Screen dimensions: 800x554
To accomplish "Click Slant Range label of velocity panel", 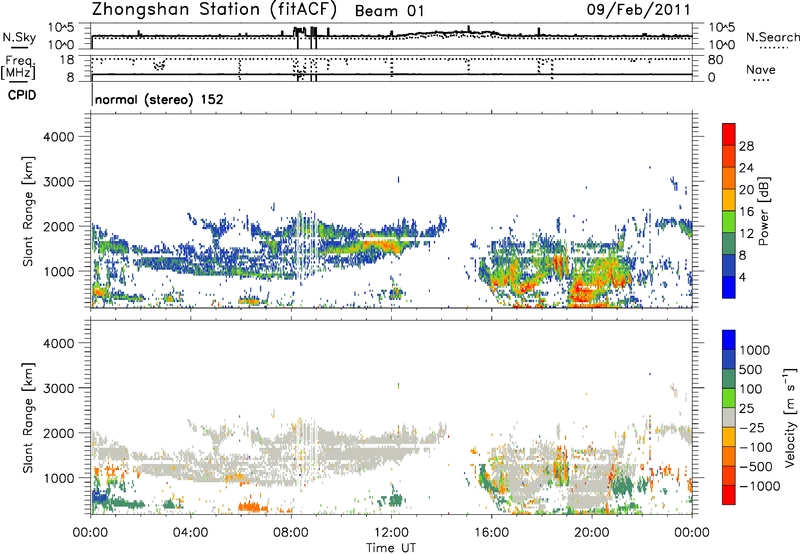I will [x=28, y=417].
